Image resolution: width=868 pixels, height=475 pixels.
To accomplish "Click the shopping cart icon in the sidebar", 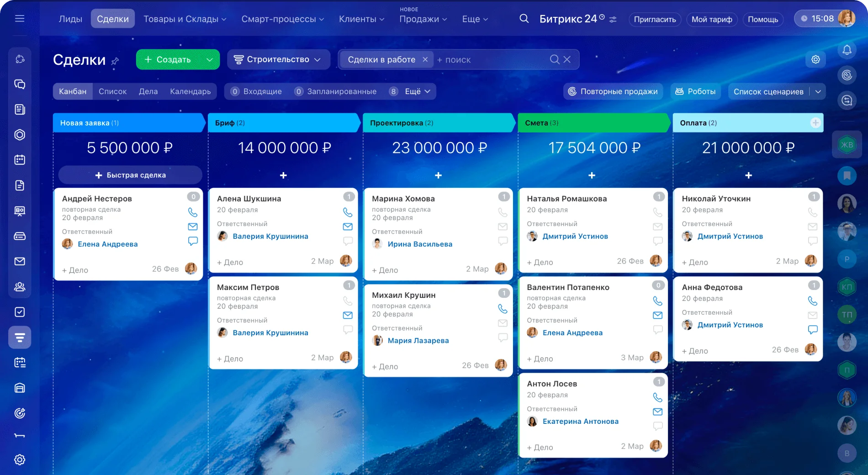I will pyautogui.click(x=19, y=236).
